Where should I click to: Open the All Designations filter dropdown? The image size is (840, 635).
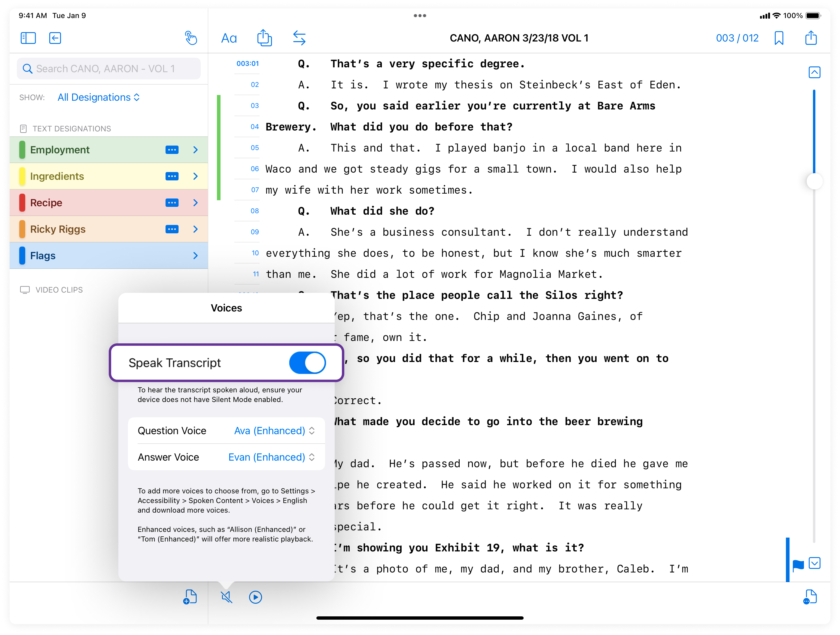(x=99, y=97)
